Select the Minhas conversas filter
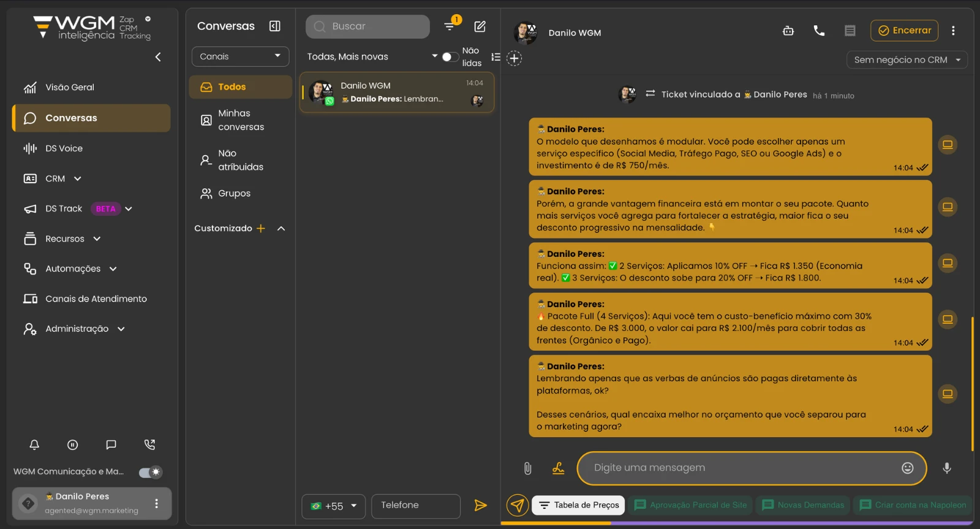This screenshot has width=980, height=529. click(x=241, y=120)
